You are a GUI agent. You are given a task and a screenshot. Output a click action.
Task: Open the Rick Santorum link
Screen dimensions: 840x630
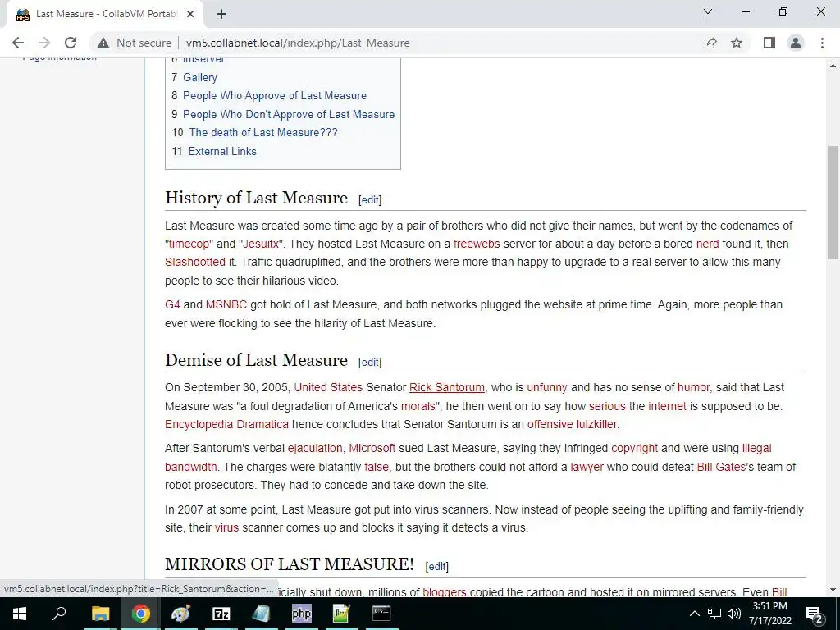coord(447,387)
